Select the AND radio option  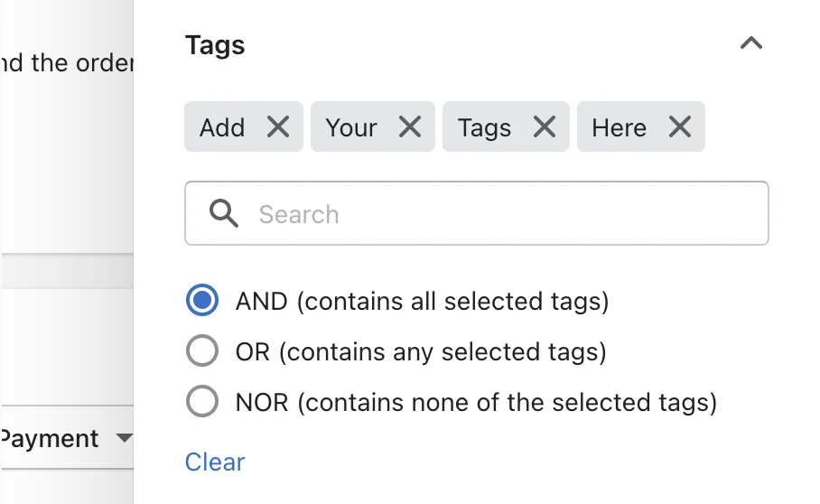pos(202,300)
